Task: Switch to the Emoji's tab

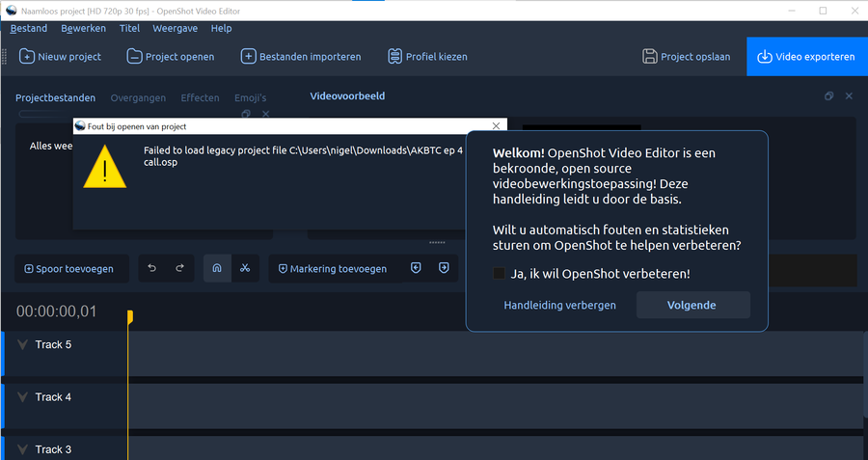Action: pyautogui.click(x=250, y=98)
